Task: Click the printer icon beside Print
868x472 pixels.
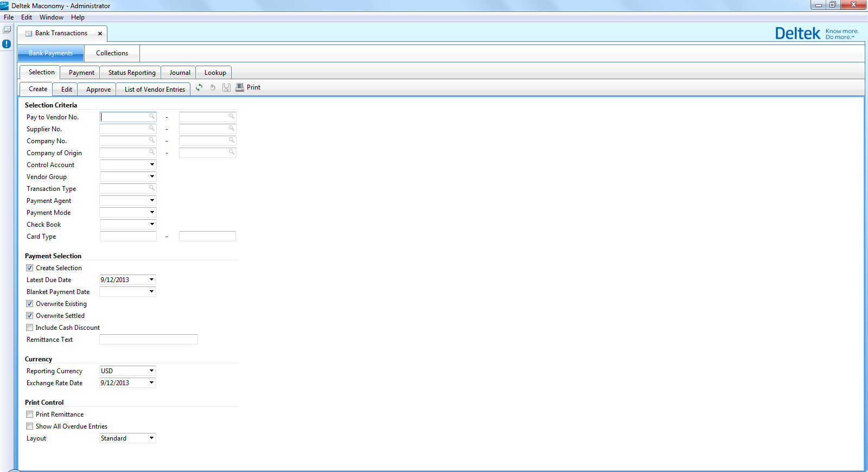Action: [240, 87]
